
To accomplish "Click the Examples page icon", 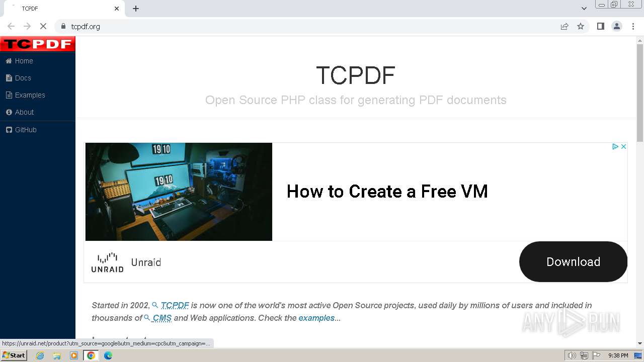I will 9,95.
